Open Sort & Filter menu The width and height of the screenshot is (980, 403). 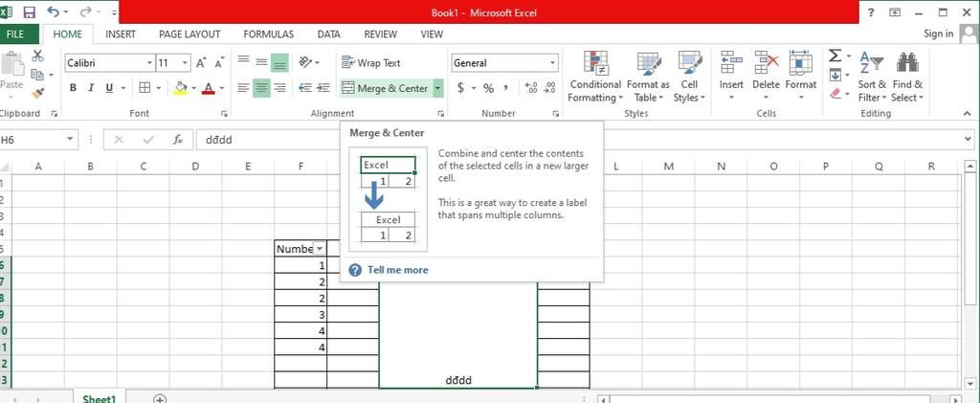(872, 77)
